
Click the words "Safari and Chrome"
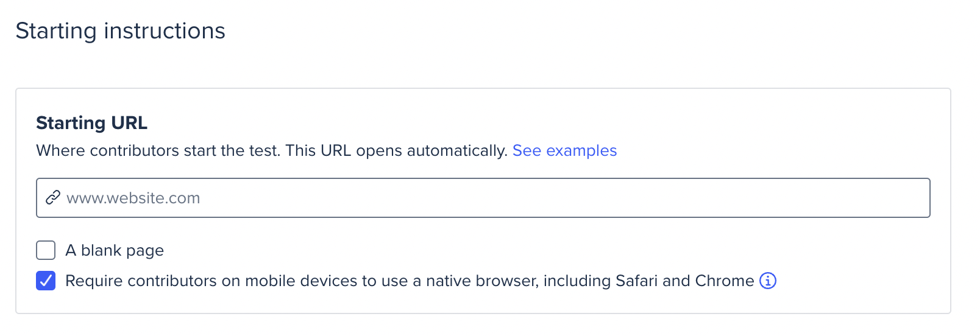point(685,281)
